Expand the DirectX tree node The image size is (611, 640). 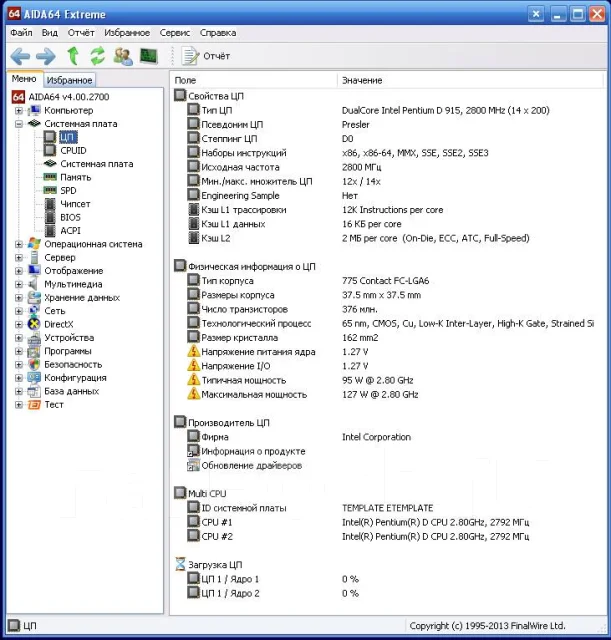(x=19, y=324)
